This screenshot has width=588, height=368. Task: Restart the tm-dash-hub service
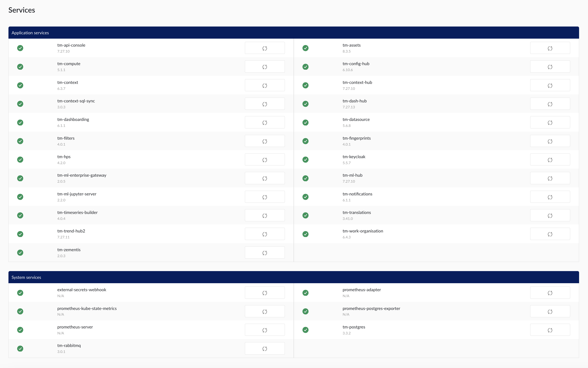coord(550,104)
